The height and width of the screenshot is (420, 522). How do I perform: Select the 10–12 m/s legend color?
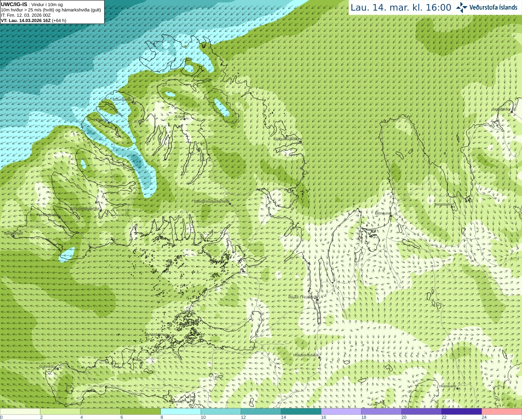(221, 411)
